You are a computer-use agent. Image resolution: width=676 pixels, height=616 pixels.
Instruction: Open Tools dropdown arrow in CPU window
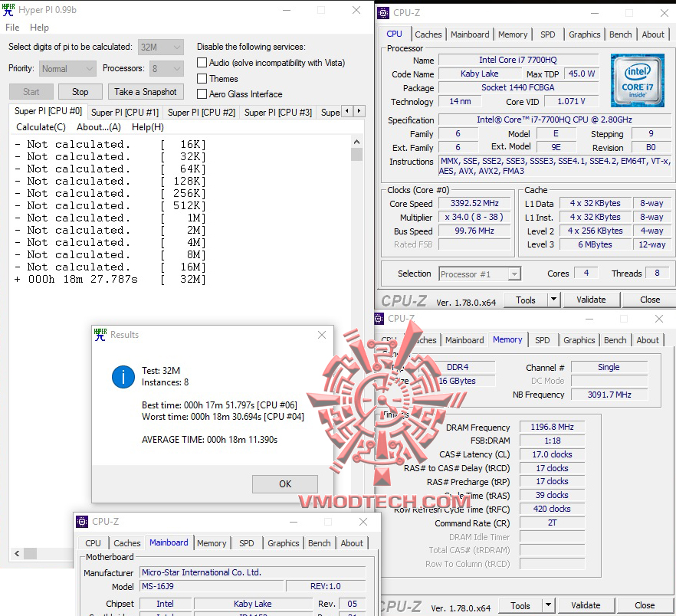pos(553,299)
